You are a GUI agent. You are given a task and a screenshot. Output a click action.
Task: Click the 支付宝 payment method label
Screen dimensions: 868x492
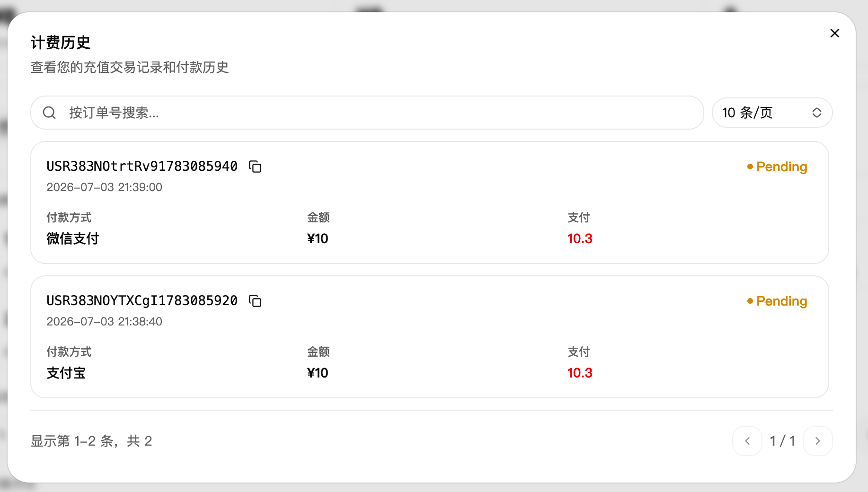pos(66,373)
